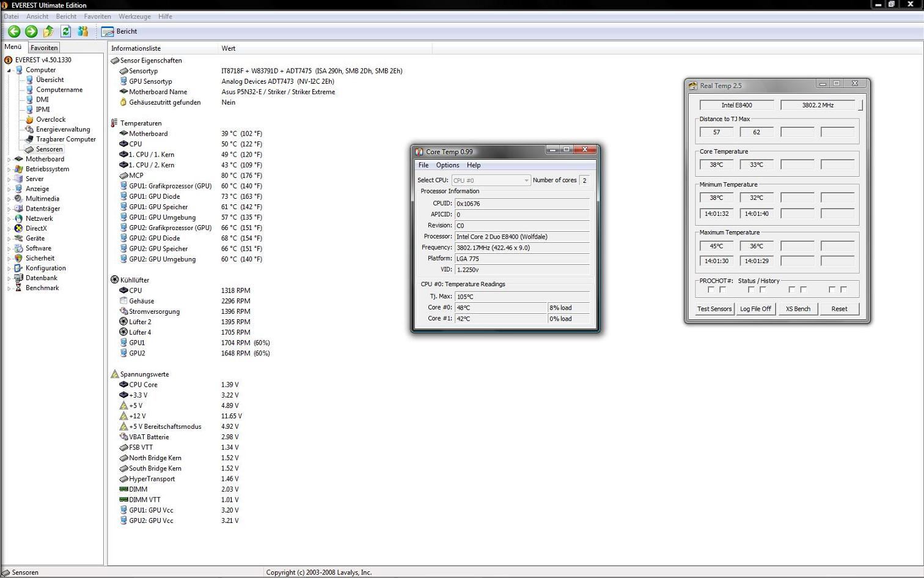Click the Gehäusezutritt gefunden lock icon
This screenshot has height=578, width=924.
(123, 102)
